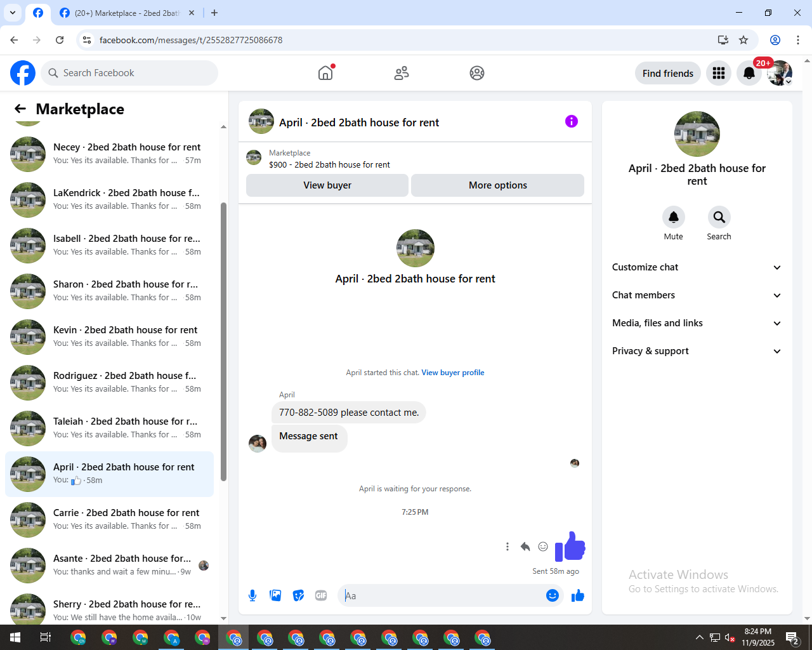
Task: Search in the April conversation
Action: (719, 217)
